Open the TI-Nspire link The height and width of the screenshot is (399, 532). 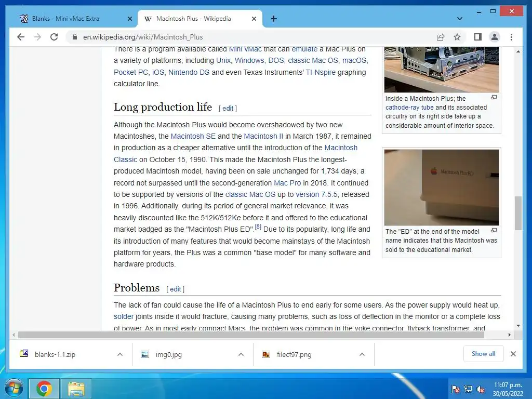[320, 72]
